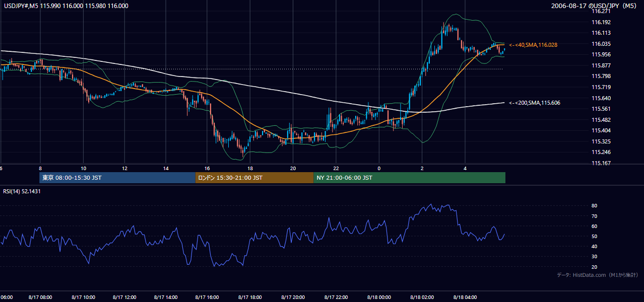The image size is (644, 302).
Task: Click price axis value 115.561
Action: (601, 109)
